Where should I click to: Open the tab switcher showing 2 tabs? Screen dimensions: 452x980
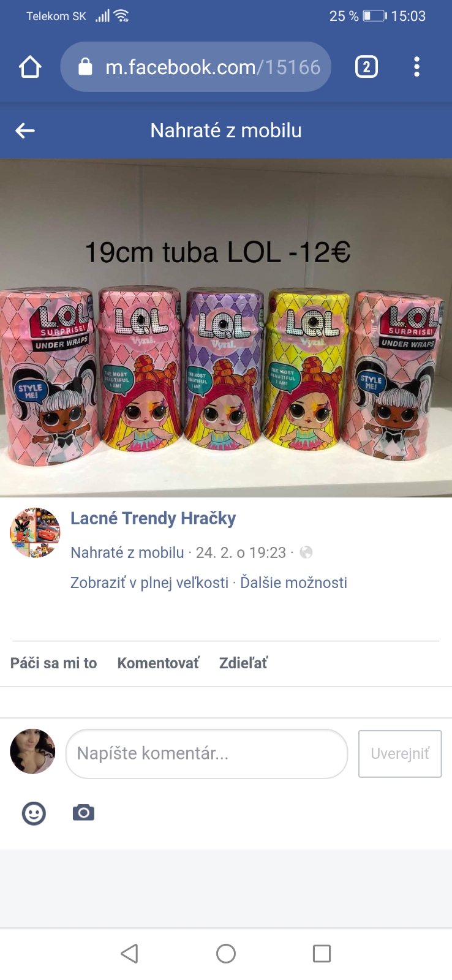(x=366, y=67)
